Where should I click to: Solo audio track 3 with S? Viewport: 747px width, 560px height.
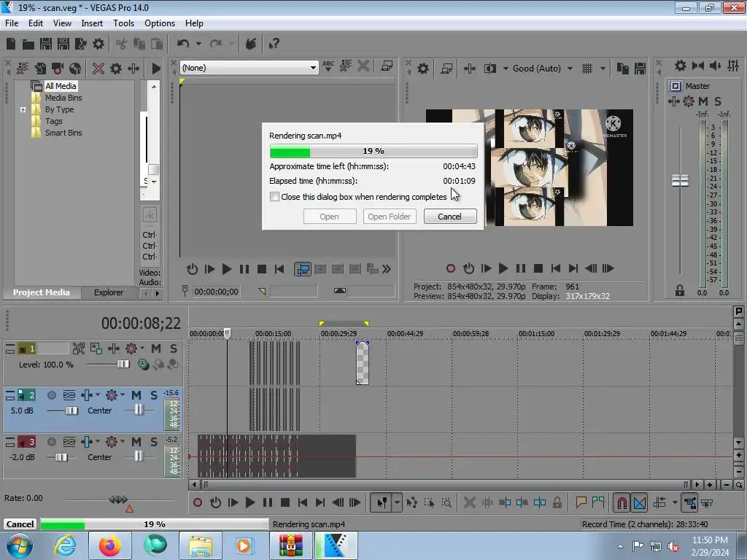[x=153, y=442]
